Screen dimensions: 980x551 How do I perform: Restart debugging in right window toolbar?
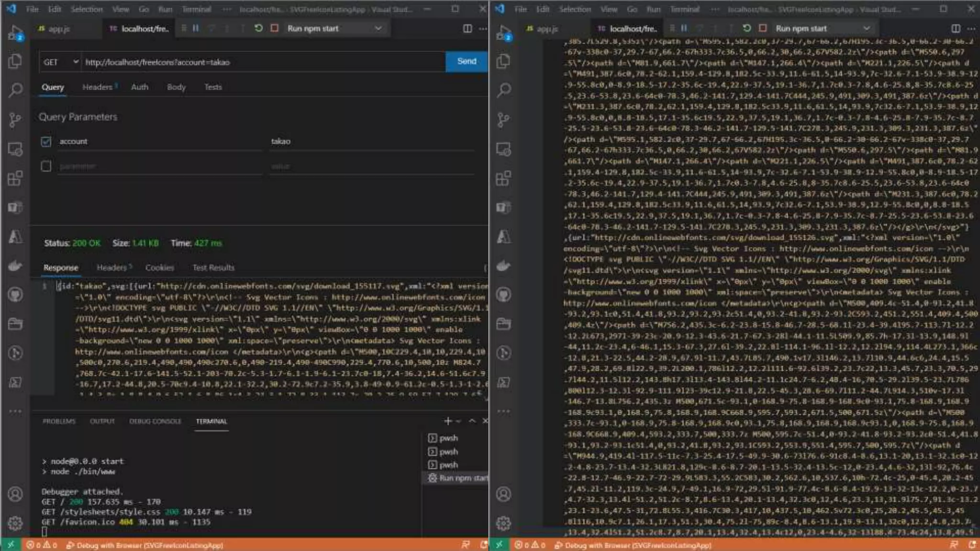click(x=747, y=28)
